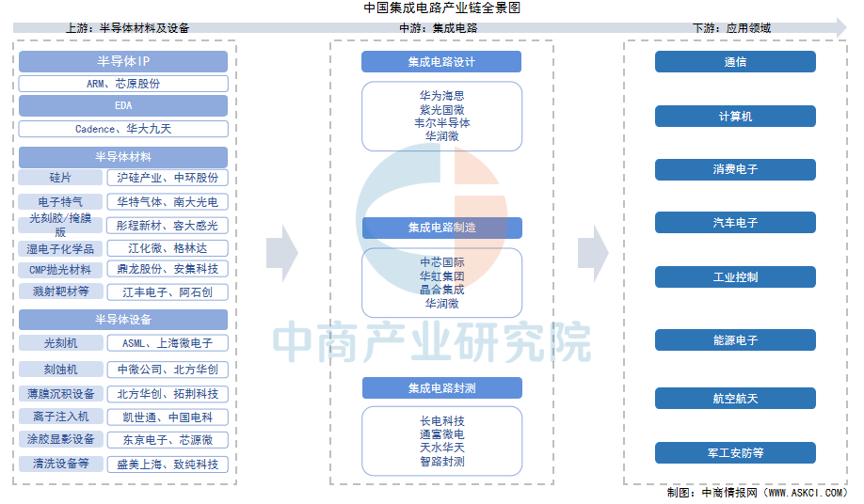This screenshot has width=864, height=504.
Task: Select 北方华创、拓荆科技 box
Action: pyautogui.click(x=168, y=394)
